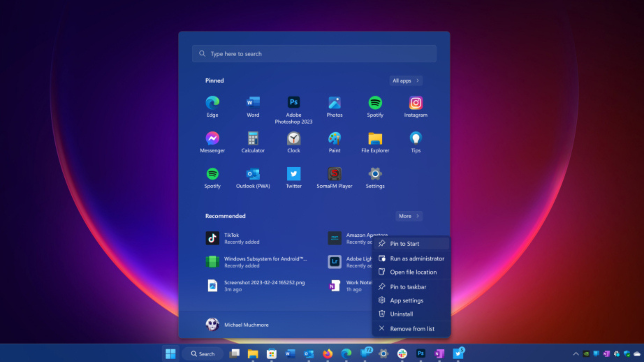Show hidden system tray icons chevron

576,354
